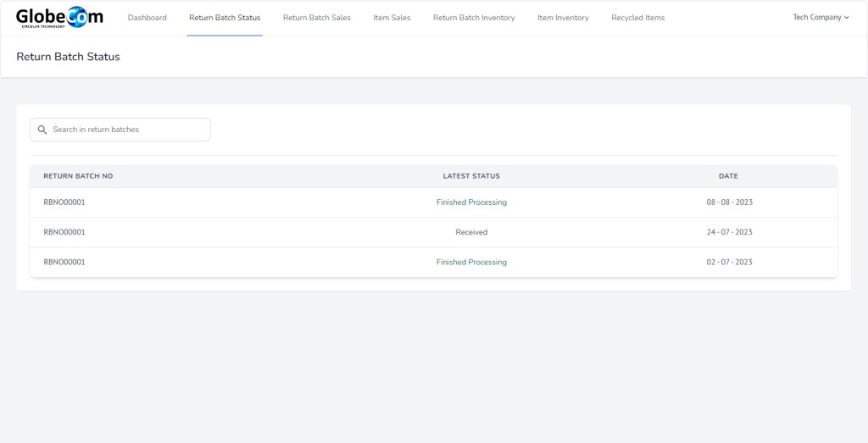Image resolution: width=868 pixels, height=443 pixels.
Task: Click the Latest Status column header
Action: coord(471,176)
